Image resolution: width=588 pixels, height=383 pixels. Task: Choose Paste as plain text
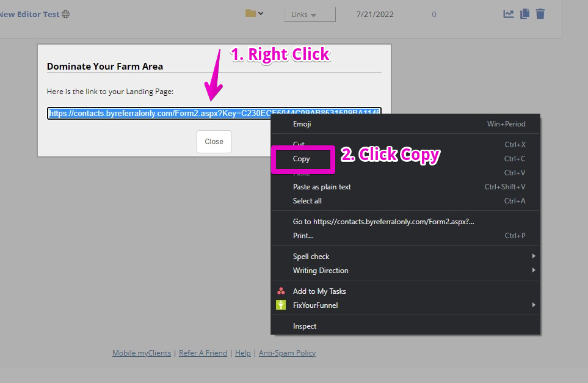pos(322,187)
